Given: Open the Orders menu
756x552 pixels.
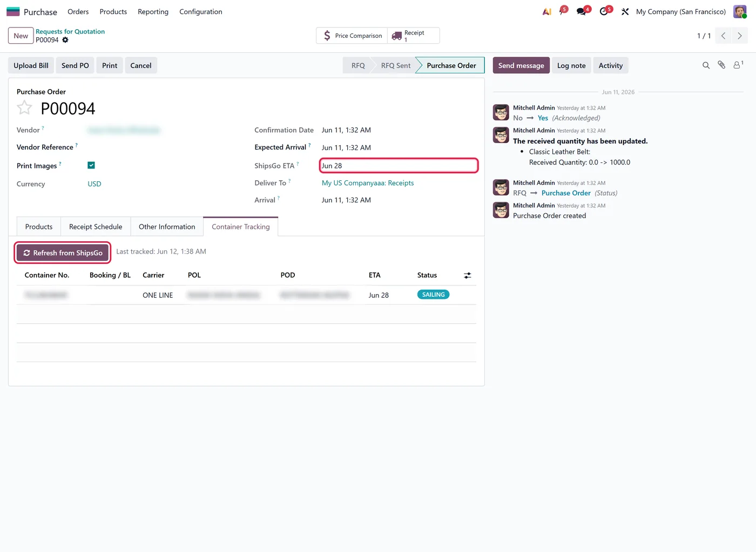Looking at the screenshot, I should click(78, 11).
